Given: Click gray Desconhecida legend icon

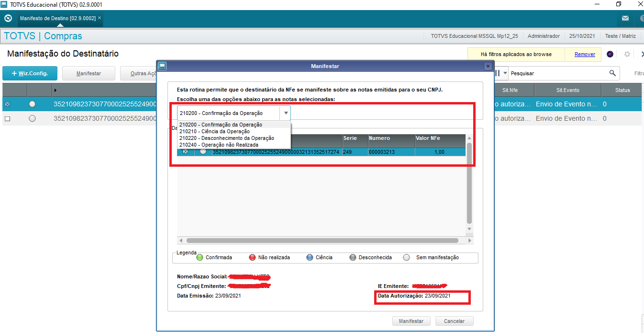Looking at the screenshot, I should [353, 257].
